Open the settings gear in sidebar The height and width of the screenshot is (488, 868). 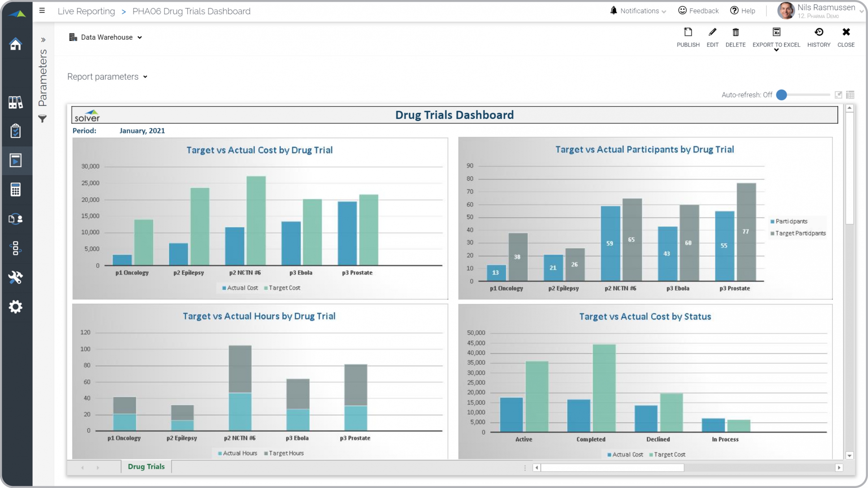16,307
